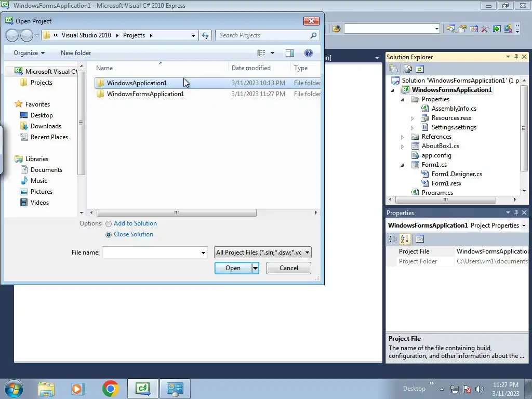The image size is (532, 399).
Task: Click the Find in Files toolbar icon
Action: pos(336,29)
